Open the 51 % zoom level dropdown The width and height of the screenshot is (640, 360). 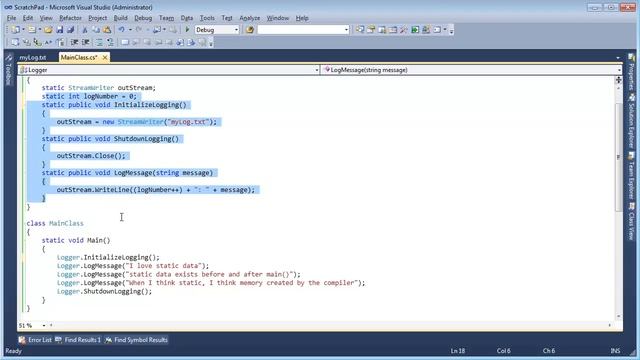click(44, 325)
